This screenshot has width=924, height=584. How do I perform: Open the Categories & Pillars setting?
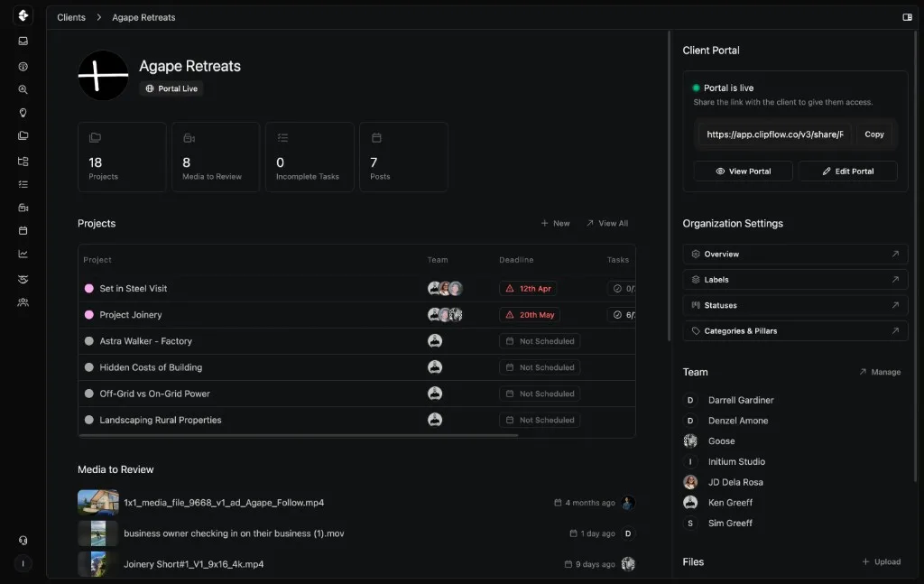pyautogui.click(x=795, y=331)
